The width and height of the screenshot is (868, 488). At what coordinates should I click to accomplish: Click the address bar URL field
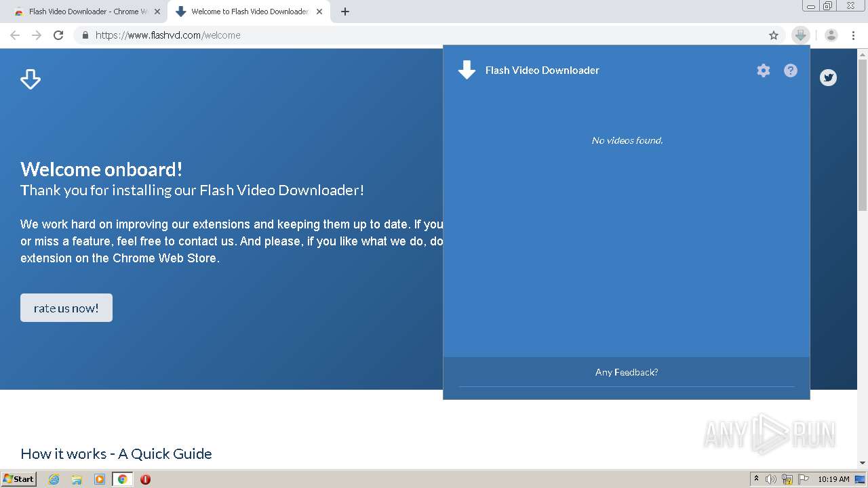pos(427,35)
